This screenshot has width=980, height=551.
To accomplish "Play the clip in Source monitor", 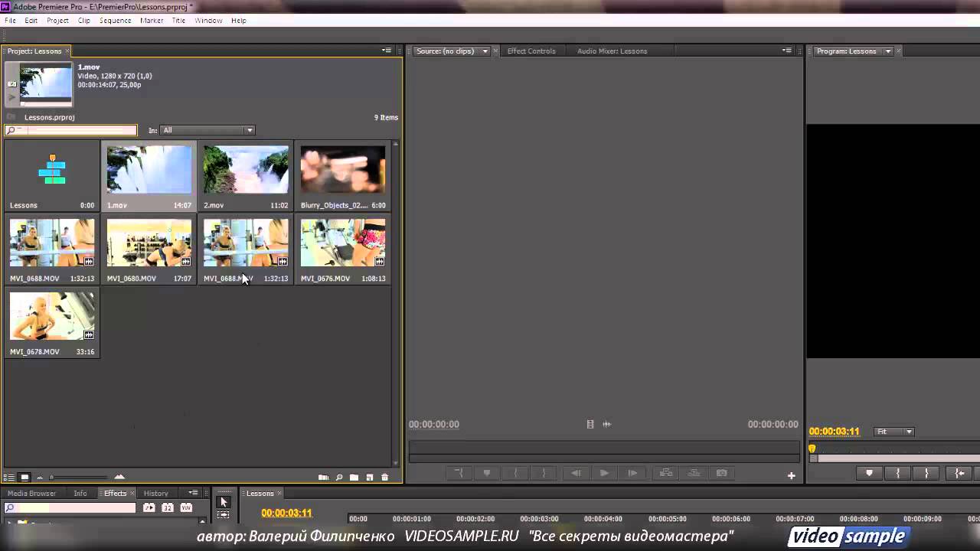I will pos(604,473).
